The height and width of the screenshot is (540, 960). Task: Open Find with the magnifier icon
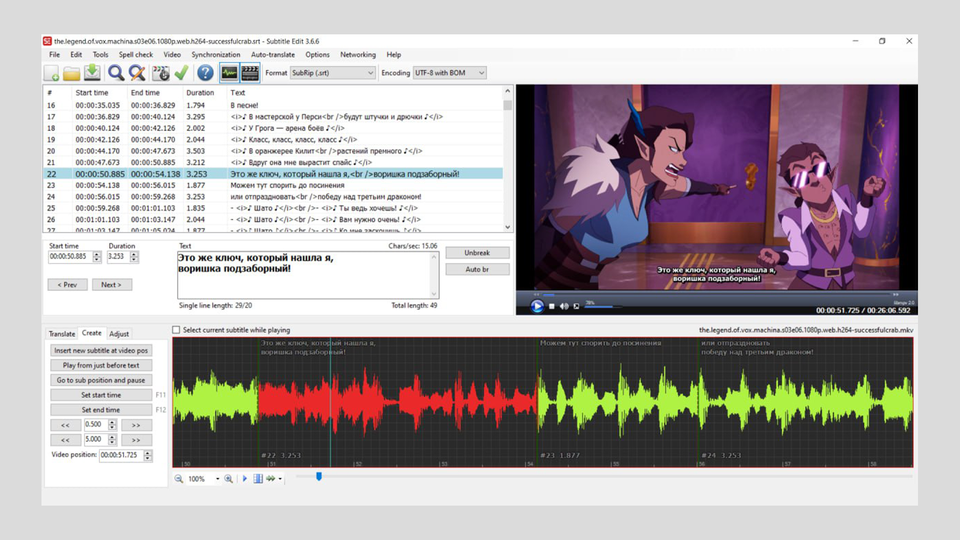click(x=116, y=73)
